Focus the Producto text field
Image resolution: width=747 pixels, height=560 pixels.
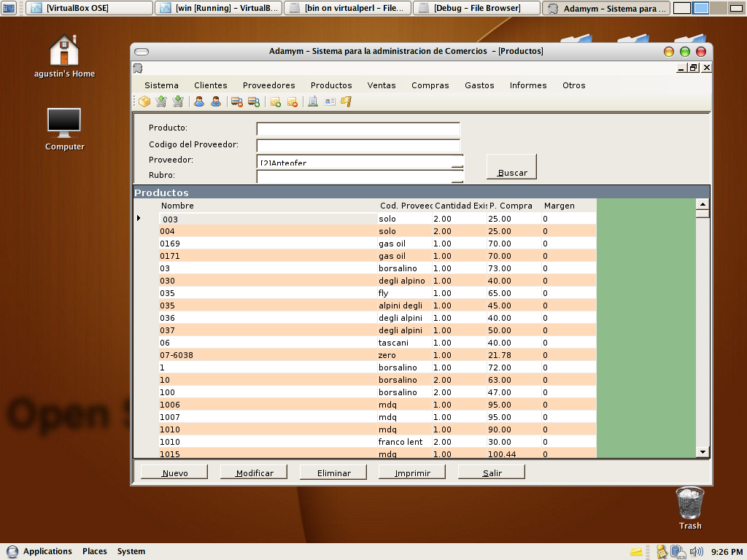(358, 129)
